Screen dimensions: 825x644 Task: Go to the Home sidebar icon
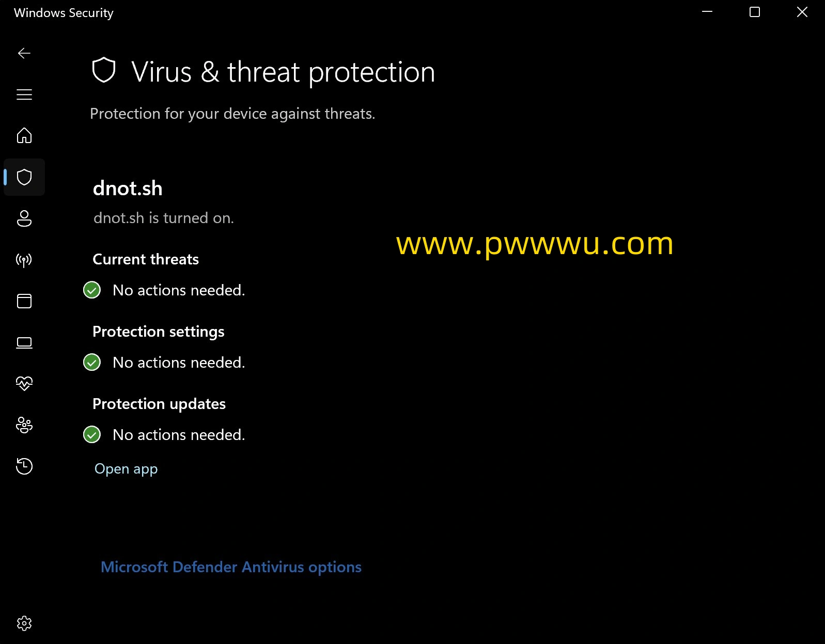point(24,135)
